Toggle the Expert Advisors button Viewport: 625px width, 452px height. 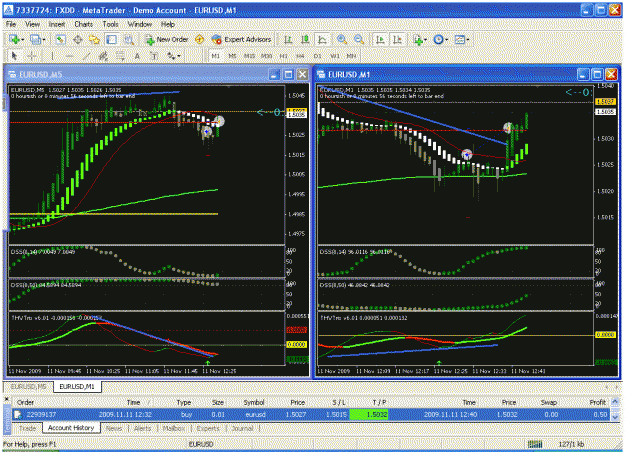pyautogui.click(x=242, y=39)
